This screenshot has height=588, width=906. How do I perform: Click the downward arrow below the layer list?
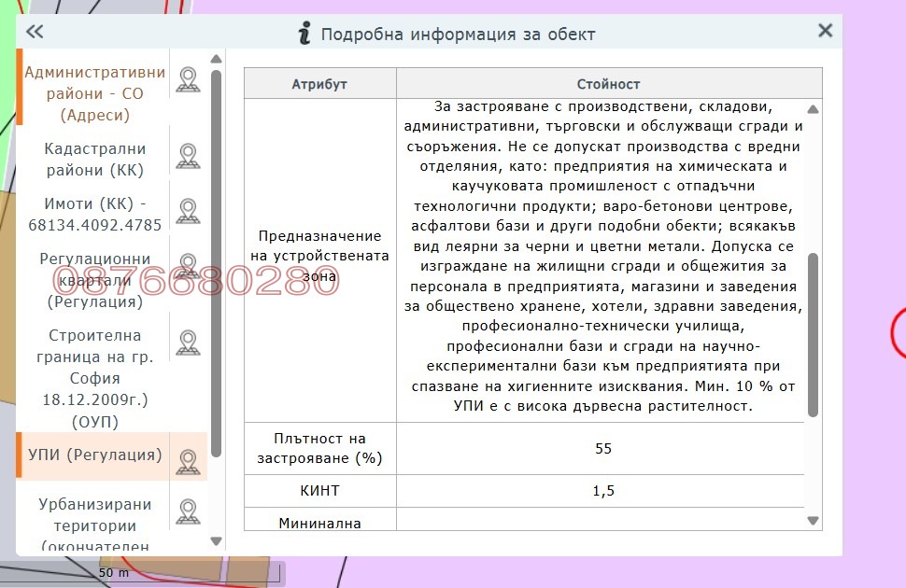coord(216,540)
